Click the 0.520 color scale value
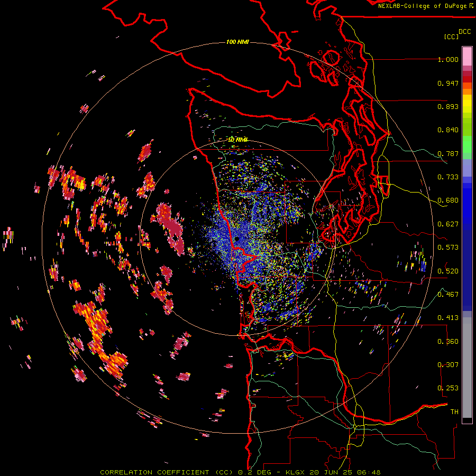The image size is (476, 476). click(448, 271)
